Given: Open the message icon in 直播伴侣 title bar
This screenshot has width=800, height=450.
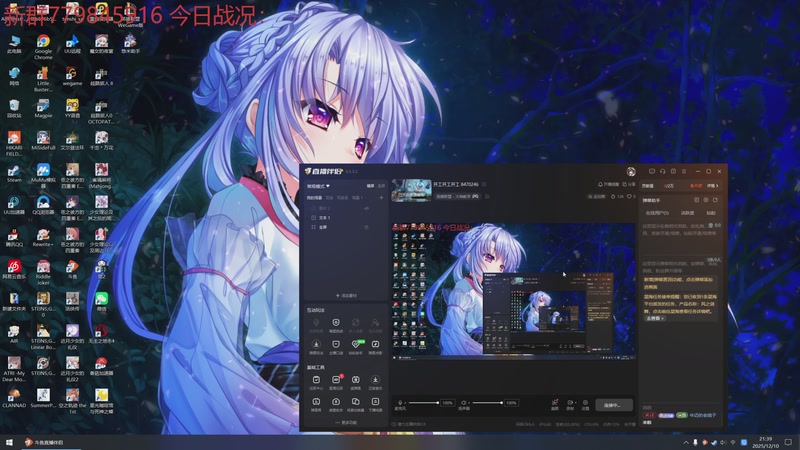Looking at the screenshot, I should click(x=652, y=171).
